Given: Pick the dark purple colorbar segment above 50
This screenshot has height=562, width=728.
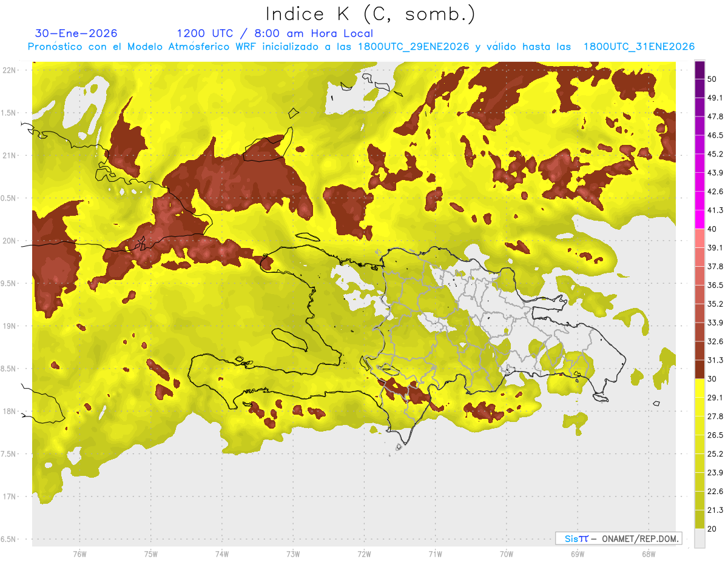Looking at the screenshot, I should 699,70.
